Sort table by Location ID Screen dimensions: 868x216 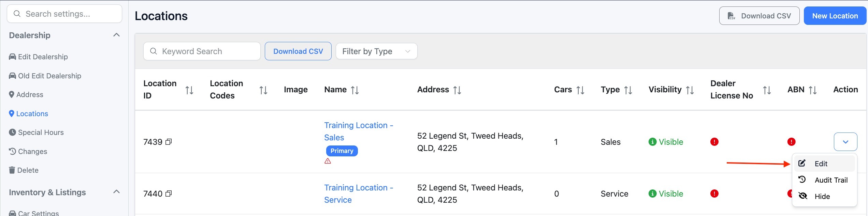coord(189,90)
